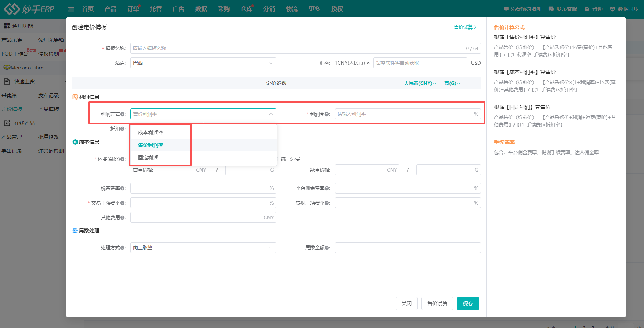Open the 站点 dropdown showing 巴西
Screen dimensions: 644x328
click(x=203, y=63)
